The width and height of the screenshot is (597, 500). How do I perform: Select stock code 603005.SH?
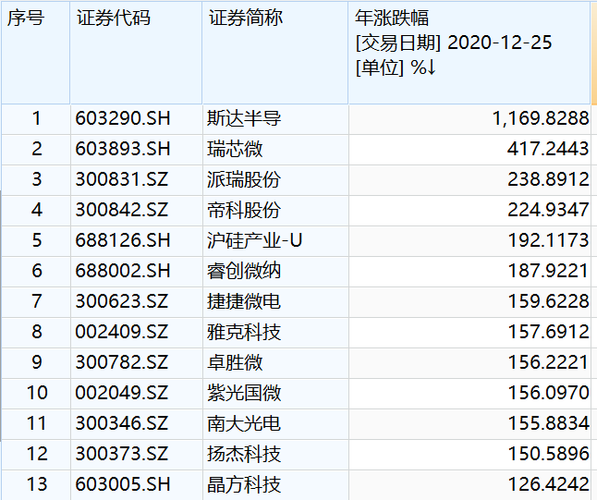123,484
